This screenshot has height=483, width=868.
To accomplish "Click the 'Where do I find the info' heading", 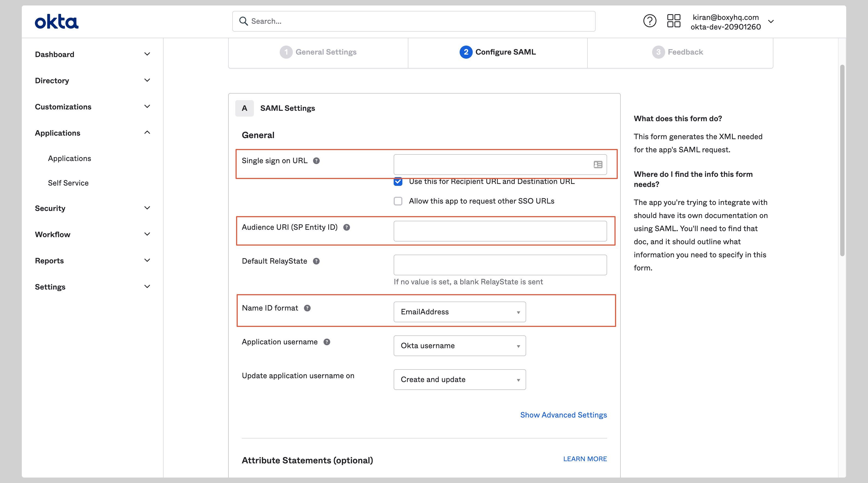I will coord(693,179).
